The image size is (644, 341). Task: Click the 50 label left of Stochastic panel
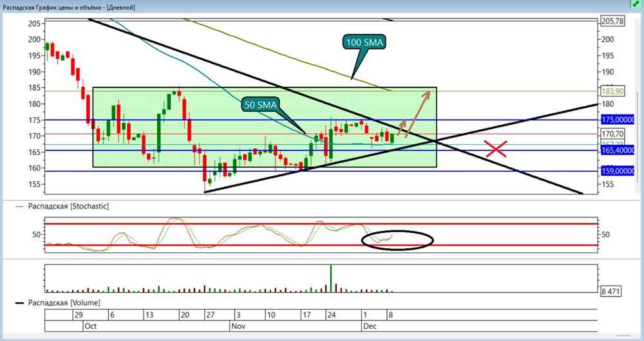pyautogui.click(x=37, y=235)
